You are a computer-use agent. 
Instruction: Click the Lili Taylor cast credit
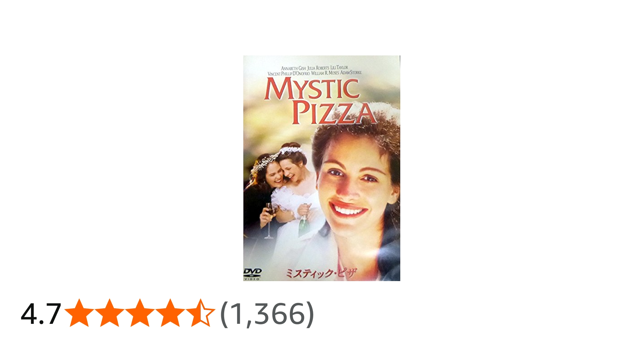click(x=339, y=67)
